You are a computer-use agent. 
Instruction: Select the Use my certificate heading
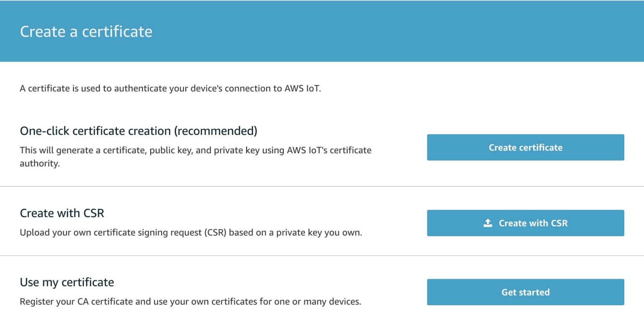point(67,282)
